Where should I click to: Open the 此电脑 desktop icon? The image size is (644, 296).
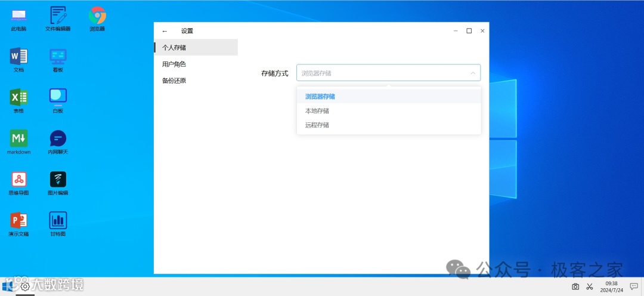18,19
